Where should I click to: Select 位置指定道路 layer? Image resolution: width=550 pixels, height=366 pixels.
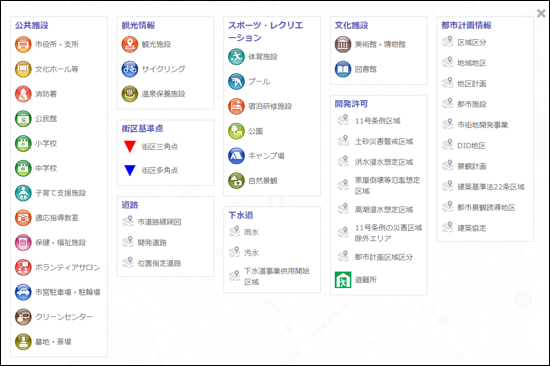(x=152, y=263)
